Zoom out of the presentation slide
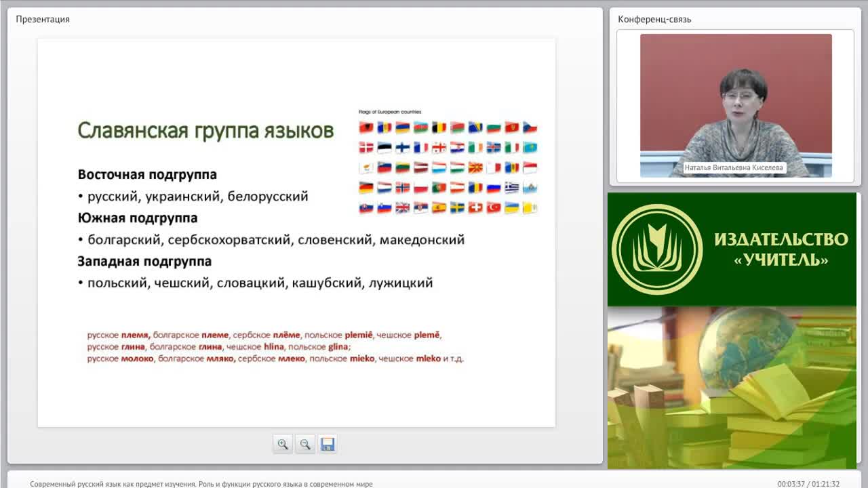This screenshot has height=488, width=868. pyautogui.click(x=305, y=444)
